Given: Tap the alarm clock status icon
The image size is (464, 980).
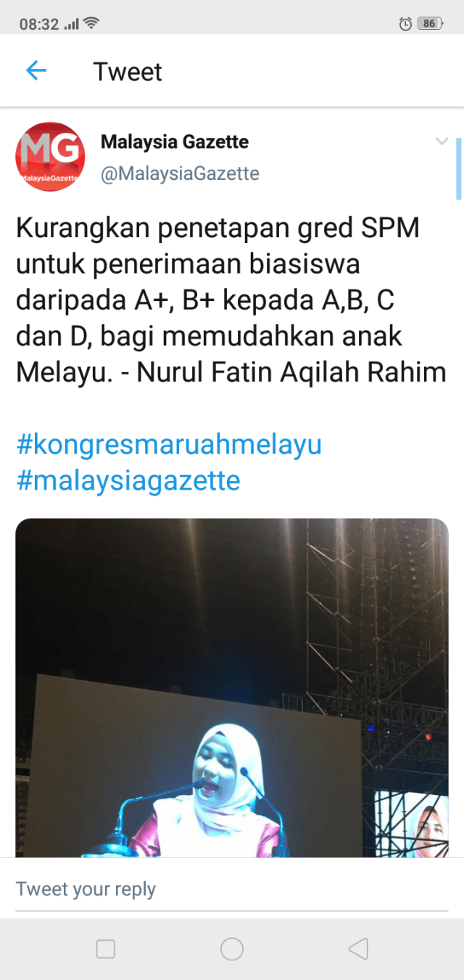Looking at the screenshot, I should 406,24.
